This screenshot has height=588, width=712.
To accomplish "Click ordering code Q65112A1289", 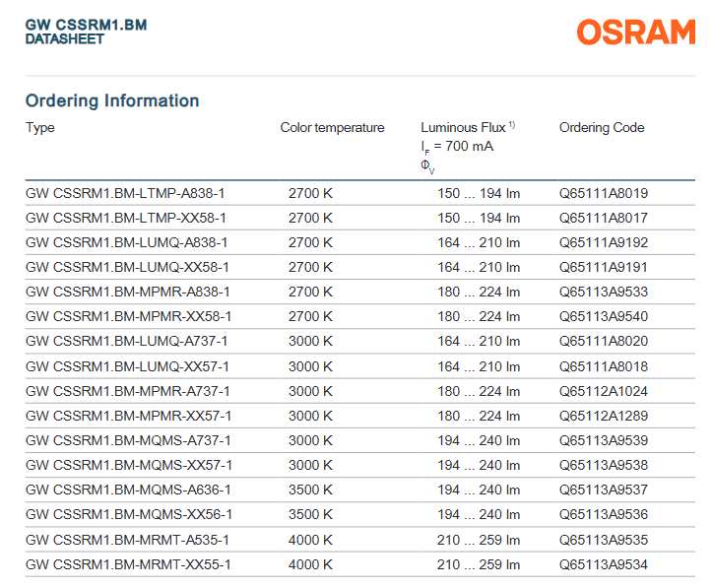I will pyautogui.click(x=604, y=416).
